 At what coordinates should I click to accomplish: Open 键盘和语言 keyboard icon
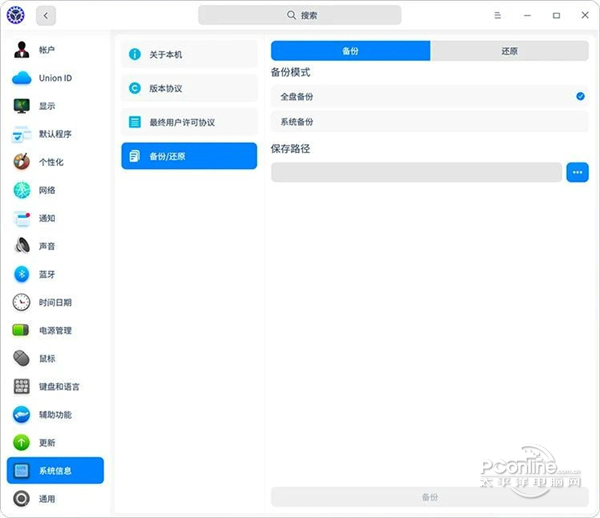pyautogui.click(x=21, y=386)
